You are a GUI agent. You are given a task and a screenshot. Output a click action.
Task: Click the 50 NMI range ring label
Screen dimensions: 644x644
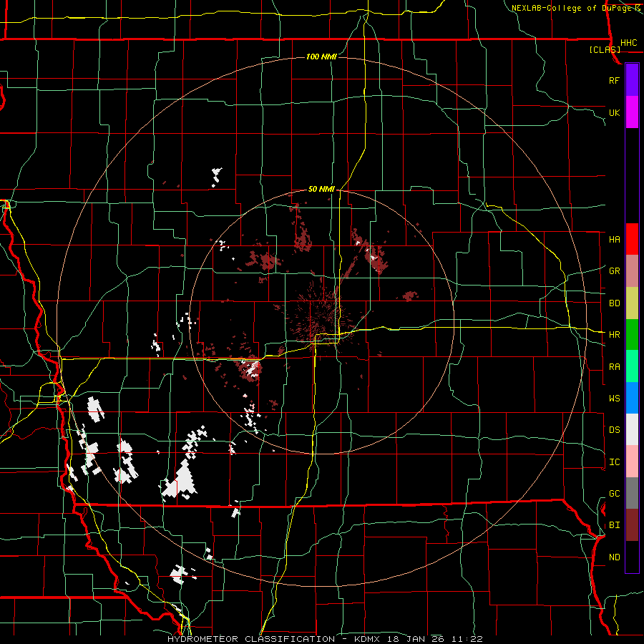click(x=321, y=189)
